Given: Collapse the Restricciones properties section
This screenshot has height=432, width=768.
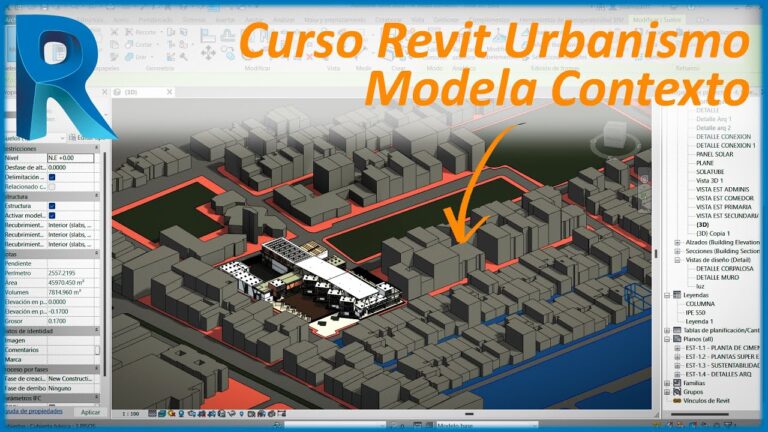Looking at the screenshot, I should (96, 148).
